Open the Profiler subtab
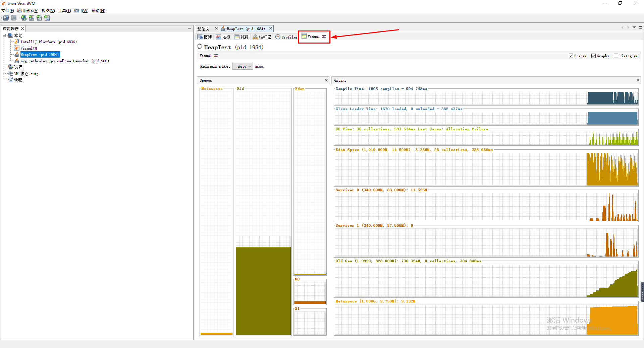This screenshot has height=348, width=644. pos(286,37)
